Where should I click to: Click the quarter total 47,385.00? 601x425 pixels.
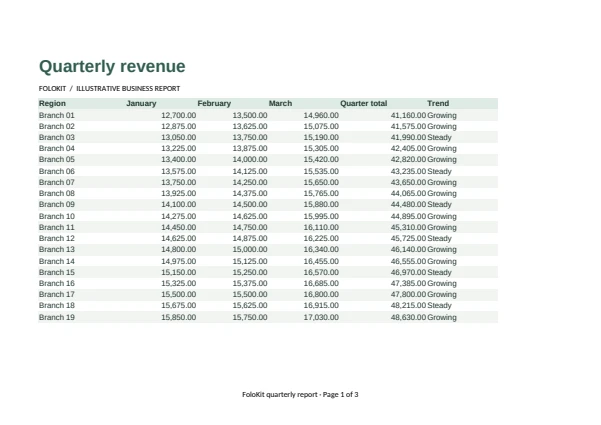(408, 284)
